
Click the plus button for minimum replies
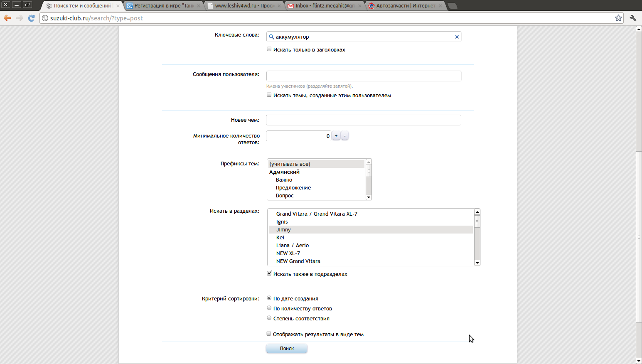pyautogui.click(x=336, y=136)
